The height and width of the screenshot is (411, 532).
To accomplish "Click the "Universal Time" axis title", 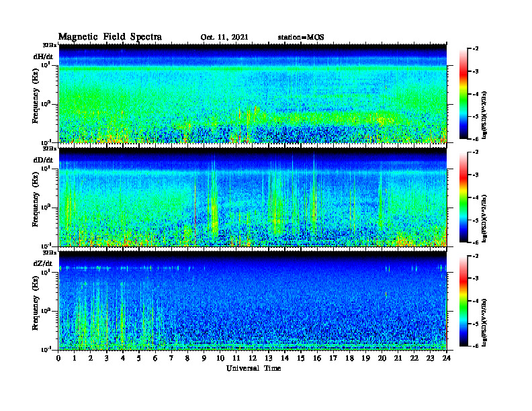I will pos(253,368).
